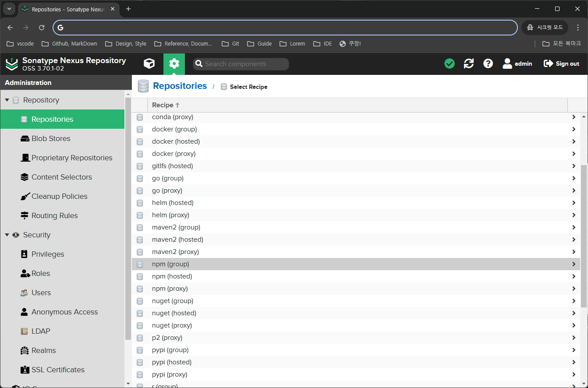588x388 pixels.
Task: Open the Browse cube icon in the header
Action: [x=149, y=63]
